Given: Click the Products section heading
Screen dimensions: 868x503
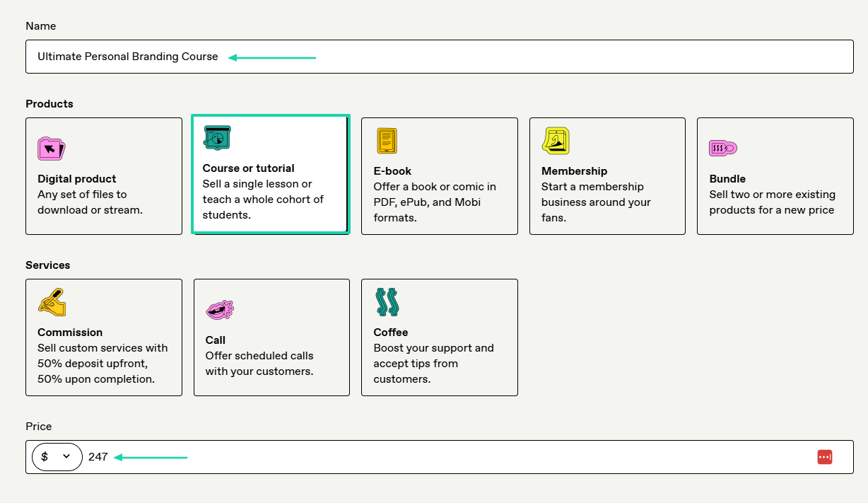Looking at the screenshot, I should coord(49,104).
